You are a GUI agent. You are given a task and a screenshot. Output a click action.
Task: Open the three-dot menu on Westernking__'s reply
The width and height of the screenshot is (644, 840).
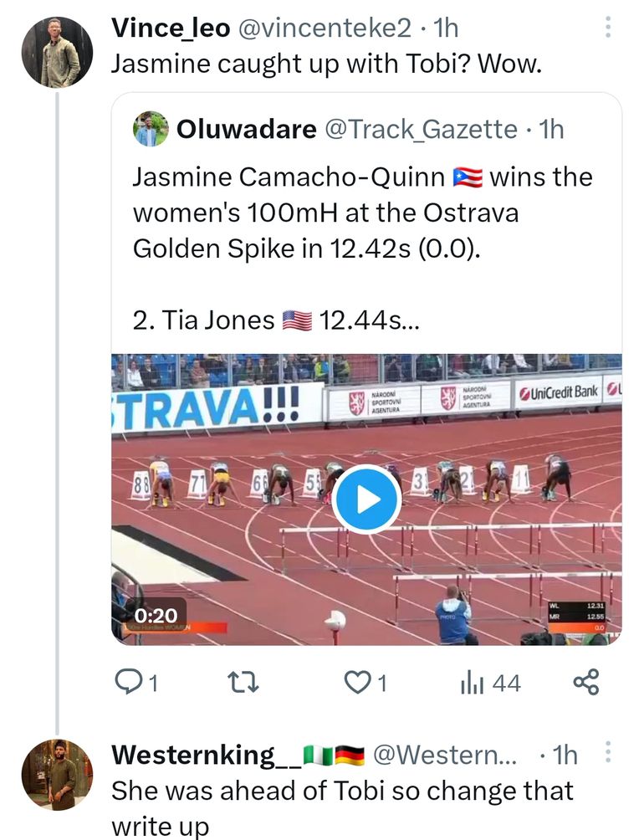coord(608,755)
